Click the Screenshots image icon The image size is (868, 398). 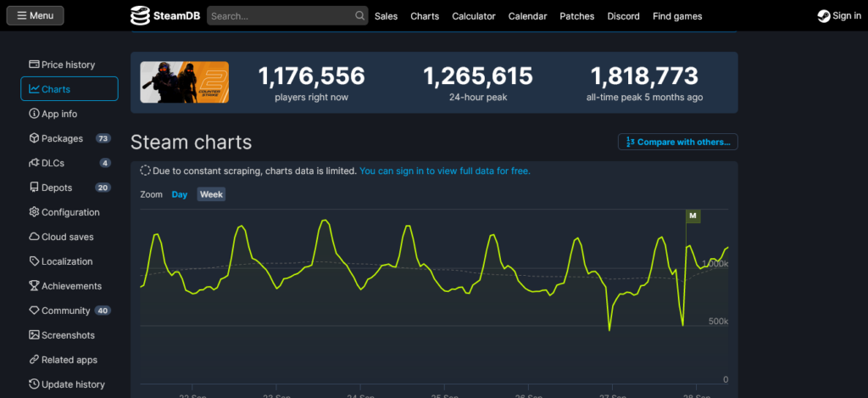tap(34, 335)
